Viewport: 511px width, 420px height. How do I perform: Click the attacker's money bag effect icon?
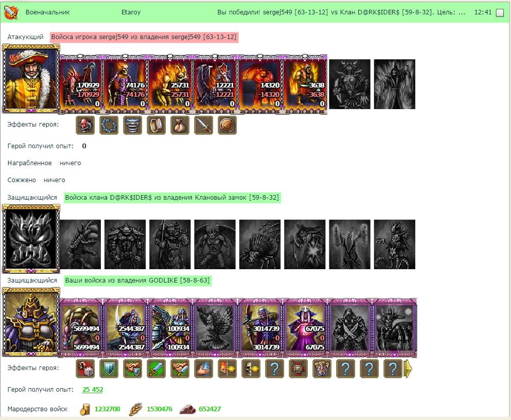tap(180, 125)
